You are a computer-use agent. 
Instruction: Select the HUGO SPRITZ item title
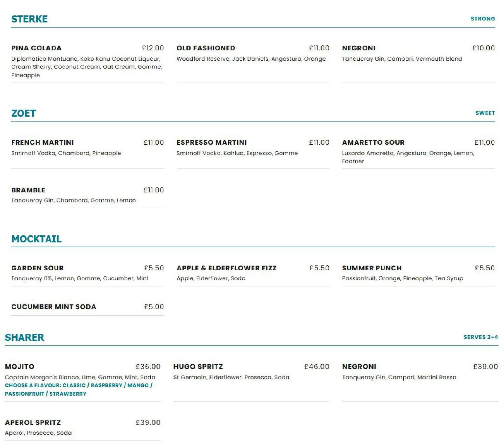tap(198, 367)
